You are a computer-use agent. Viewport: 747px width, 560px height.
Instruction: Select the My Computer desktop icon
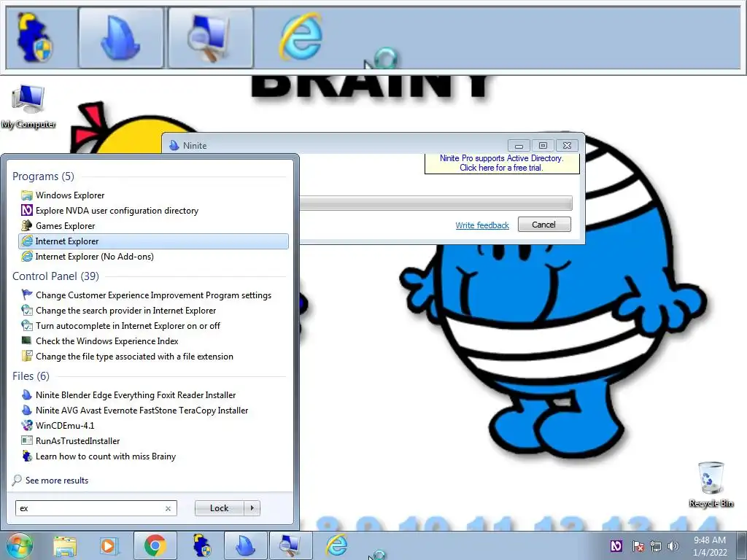coord(28,106)
